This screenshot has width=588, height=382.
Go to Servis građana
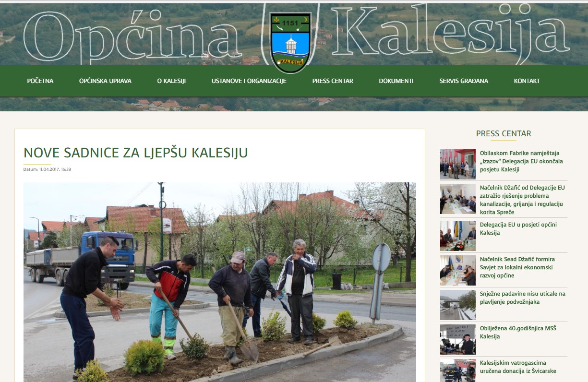pyautogui.click(x=463, y=81)
